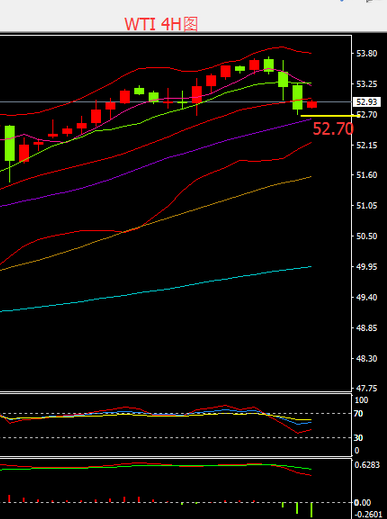This screenshot has width=387, height=519.
Task: Click the RSI scale label 100
Action: pos(361,400)
